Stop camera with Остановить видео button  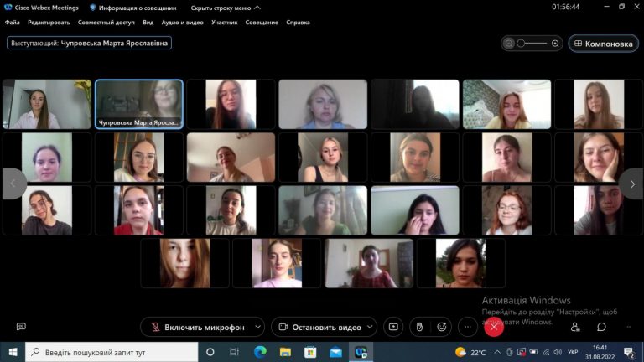(319, 327)
